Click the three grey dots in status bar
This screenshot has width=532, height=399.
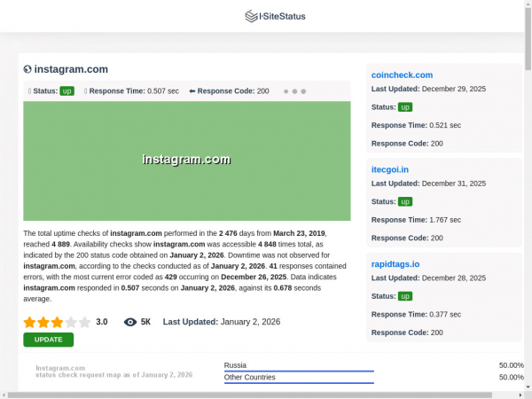point(294,91)
